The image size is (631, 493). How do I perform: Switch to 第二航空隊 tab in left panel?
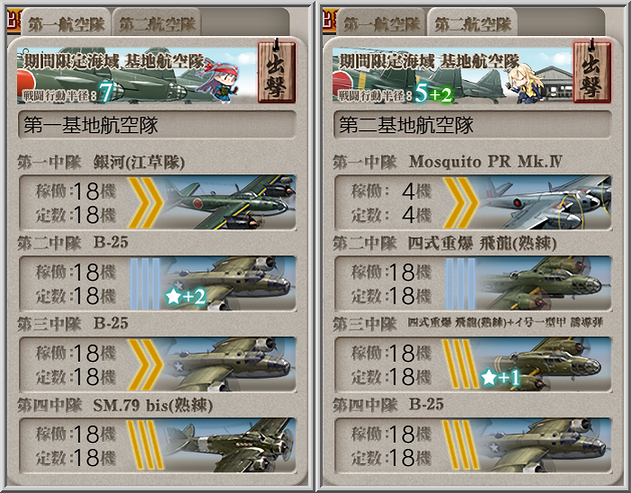[157, 24]
